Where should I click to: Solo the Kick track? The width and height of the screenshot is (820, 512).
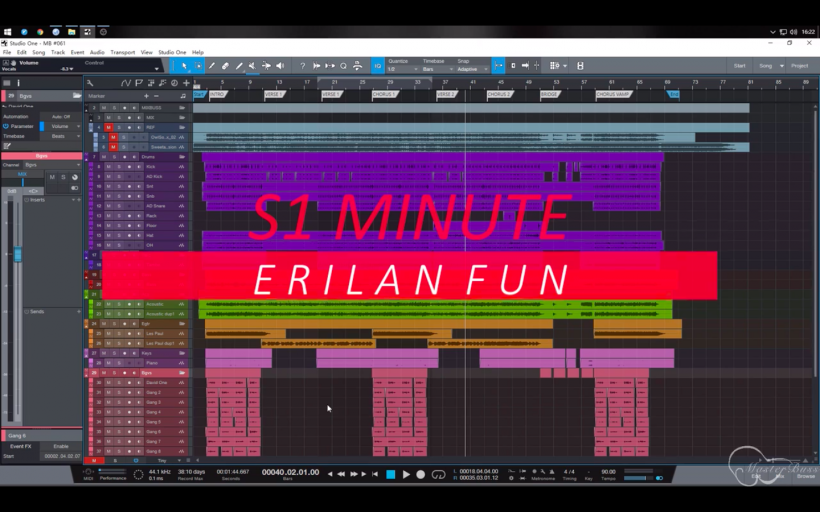point(119,166)
